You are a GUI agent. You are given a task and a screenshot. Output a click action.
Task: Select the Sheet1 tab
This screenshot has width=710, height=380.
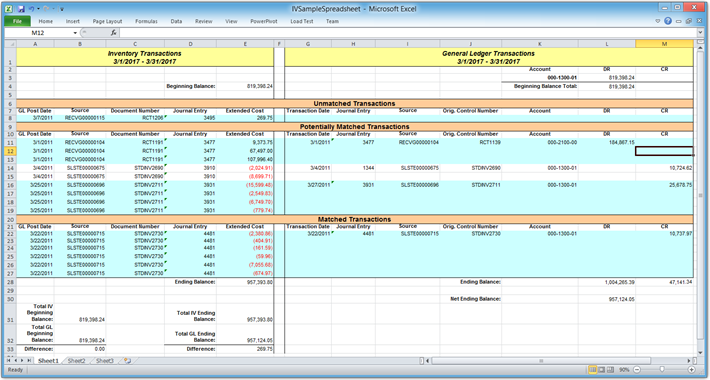tap(48, 361)
